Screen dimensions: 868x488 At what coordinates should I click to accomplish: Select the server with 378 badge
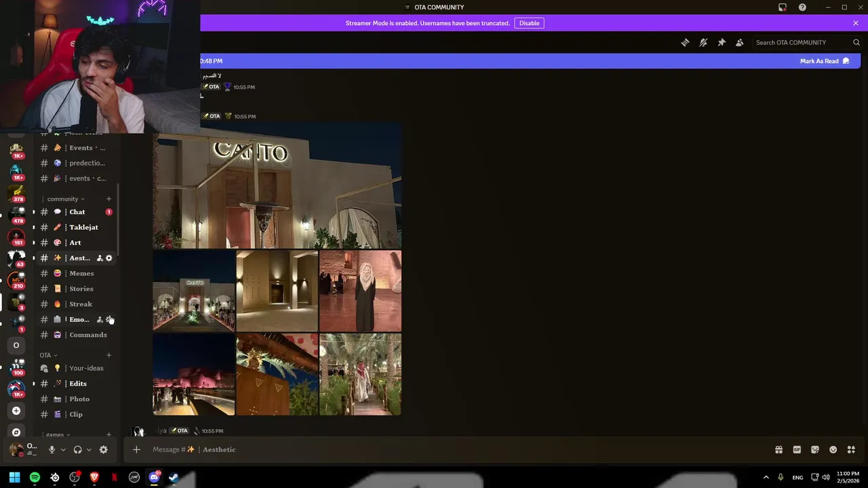click(16, 194)
